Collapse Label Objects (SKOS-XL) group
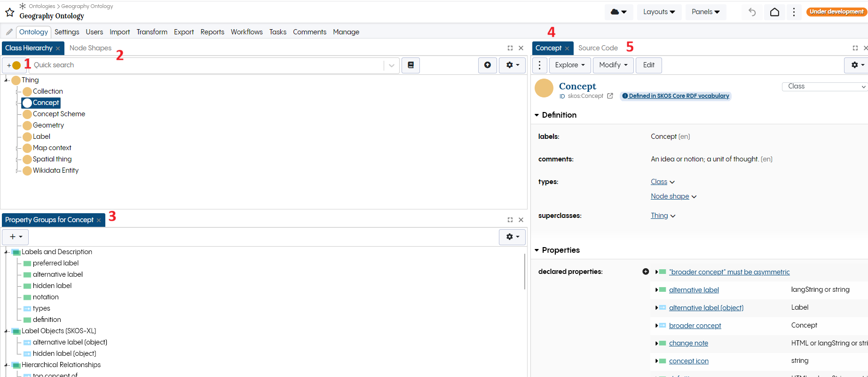Screen dimensions: 868x377 (7, 331)
